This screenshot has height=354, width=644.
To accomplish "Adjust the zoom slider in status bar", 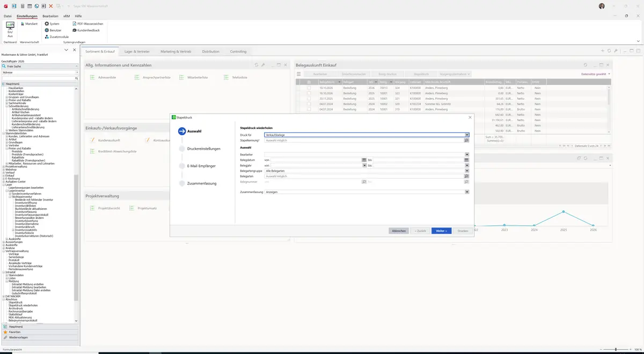I will [616, 349].
